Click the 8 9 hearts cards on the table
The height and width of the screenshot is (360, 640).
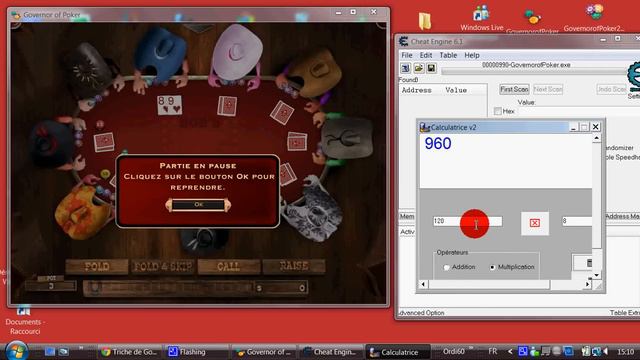[169, 104]
